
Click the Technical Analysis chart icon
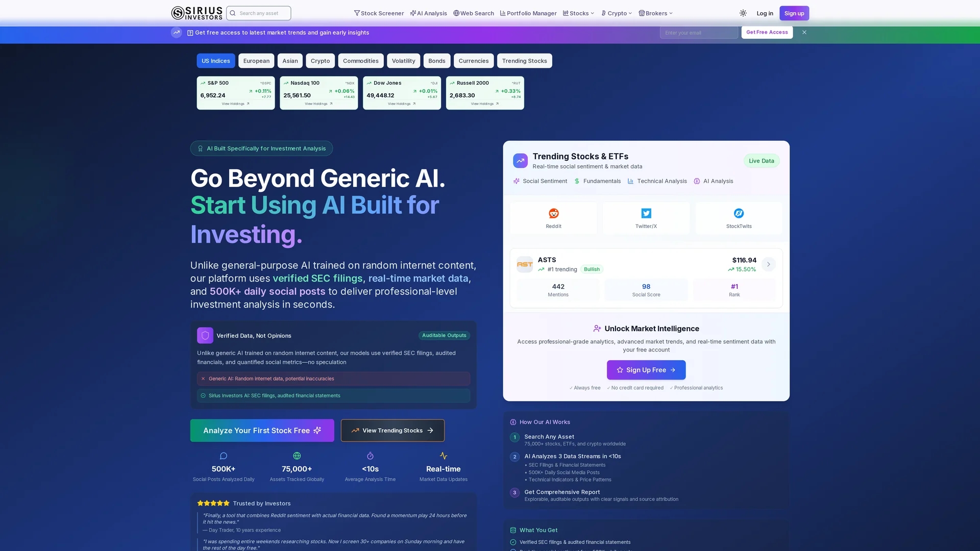(630, 181)
